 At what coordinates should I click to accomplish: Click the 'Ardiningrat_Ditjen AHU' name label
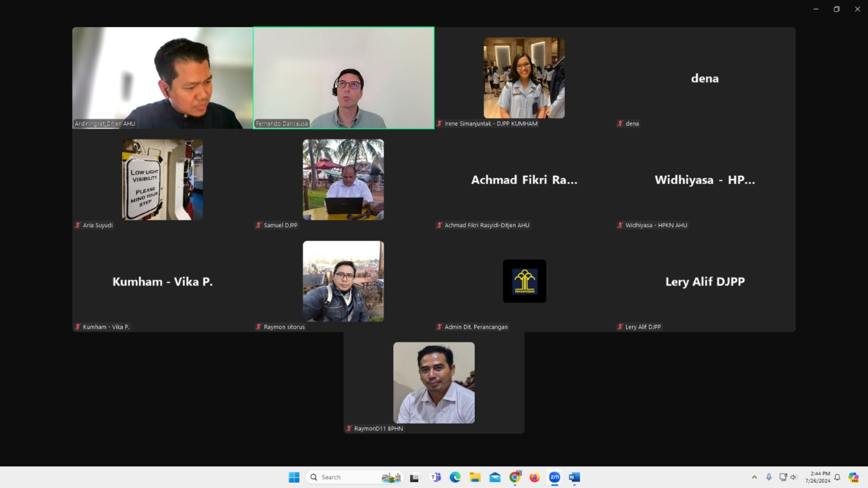pos(105,123)
